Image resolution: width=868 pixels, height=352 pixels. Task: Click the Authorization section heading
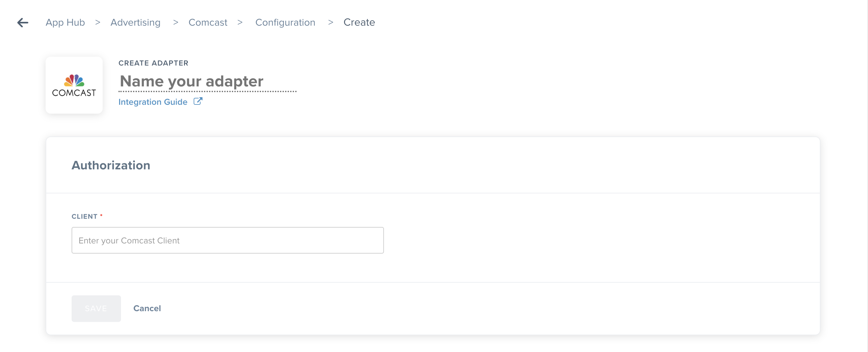(111, 165)
